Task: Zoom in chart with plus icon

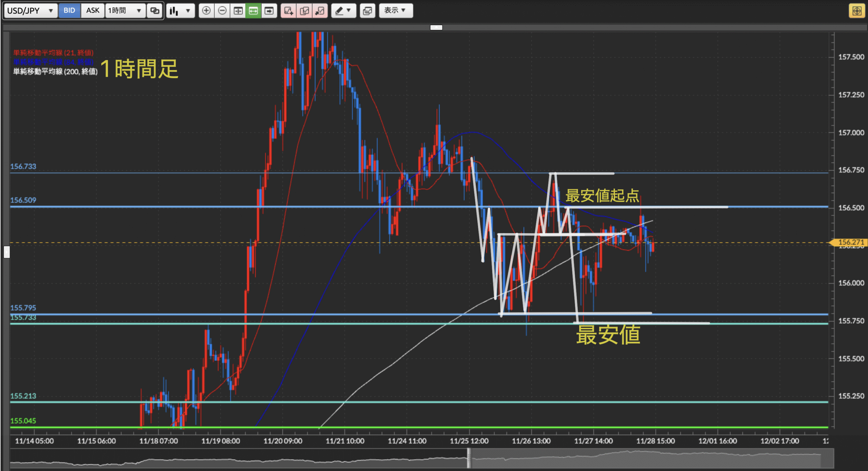Action: click(x=206, y=11)
